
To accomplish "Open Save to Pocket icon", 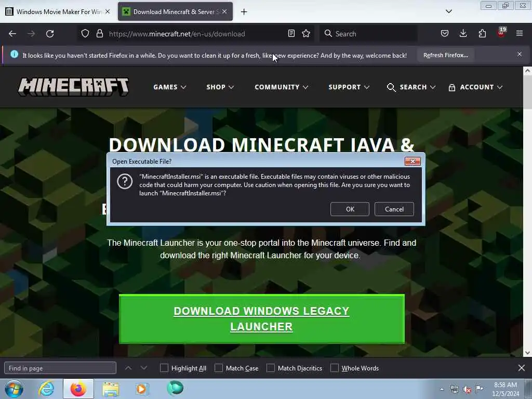I will tap(445, 33).
